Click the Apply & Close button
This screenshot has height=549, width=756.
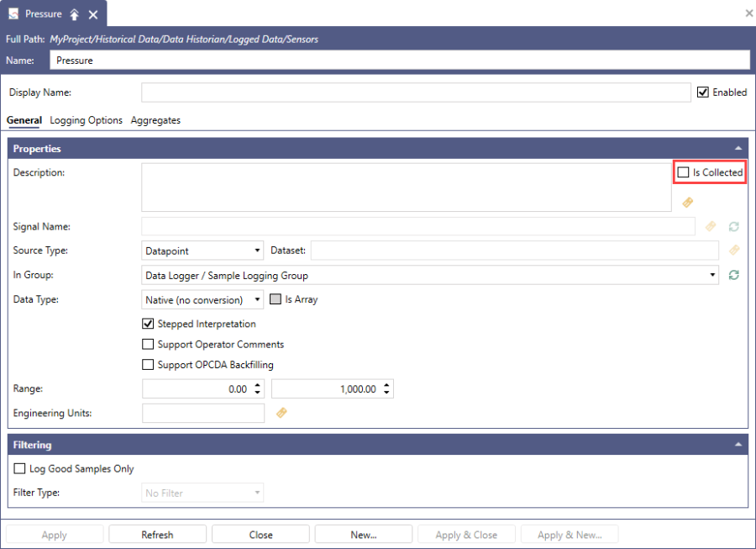pyautogui.click(x=466, y=533)
